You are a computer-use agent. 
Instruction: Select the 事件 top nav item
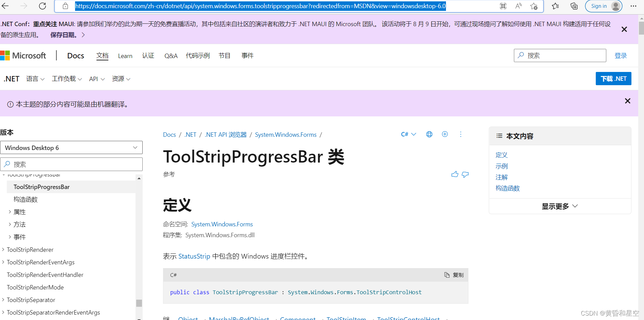pos(247,56)
